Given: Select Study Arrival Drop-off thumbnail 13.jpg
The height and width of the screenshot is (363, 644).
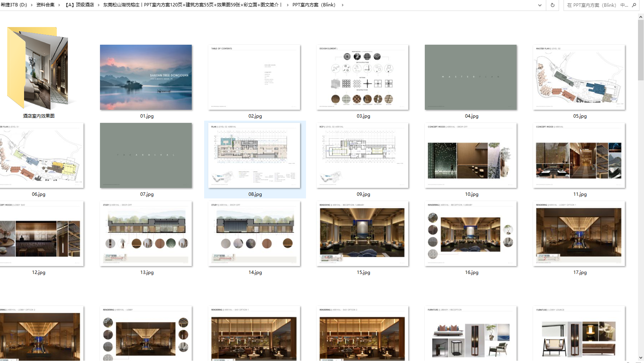Looking at the screenshot, I should [146, 233].
